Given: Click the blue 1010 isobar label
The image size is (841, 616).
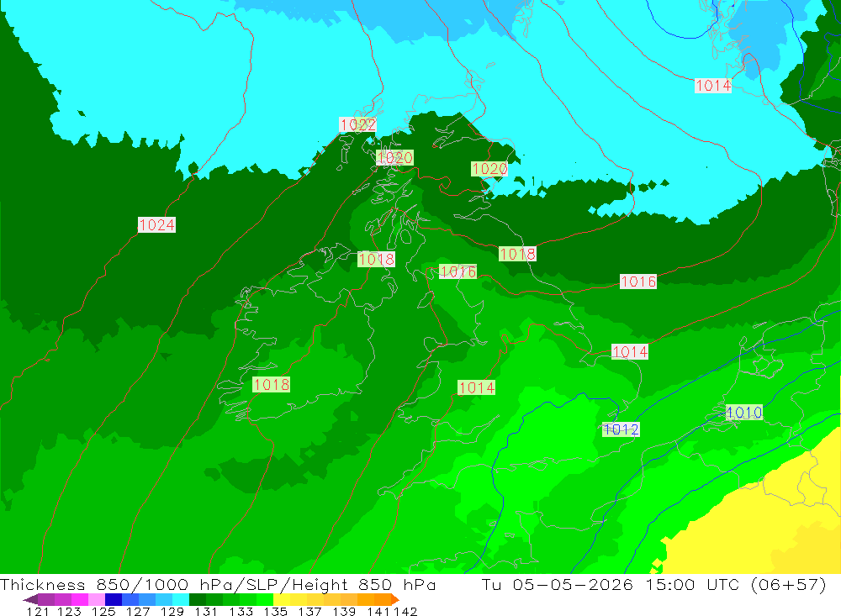Looking at the screenshot, I should pyautogui.click(x=744, y=413).
